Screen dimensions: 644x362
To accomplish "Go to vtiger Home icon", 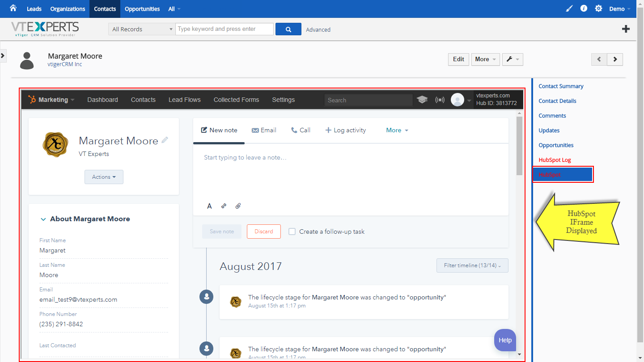I will 13,8.
